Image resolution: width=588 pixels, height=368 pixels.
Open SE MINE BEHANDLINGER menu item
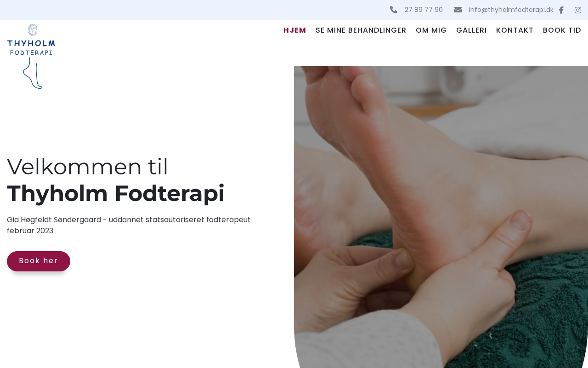[x=361, y=30]
